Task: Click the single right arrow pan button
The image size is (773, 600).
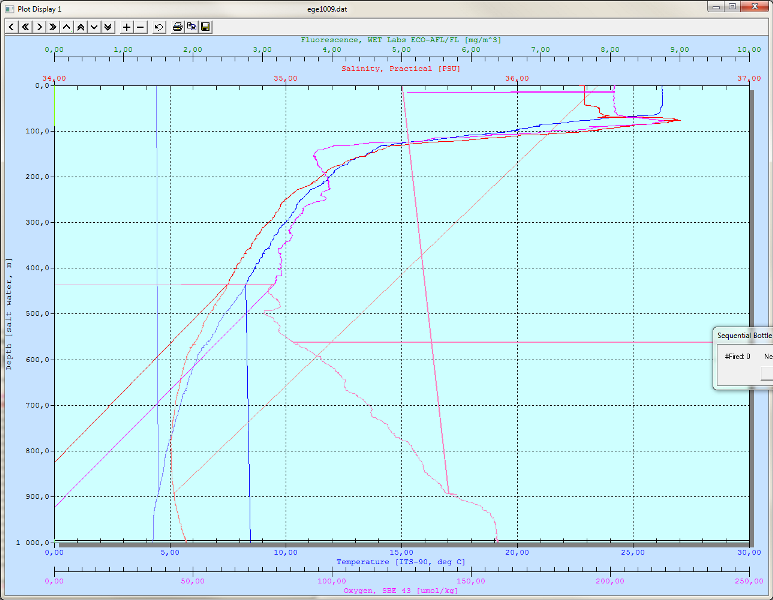Action: click(x=39, y=27)
